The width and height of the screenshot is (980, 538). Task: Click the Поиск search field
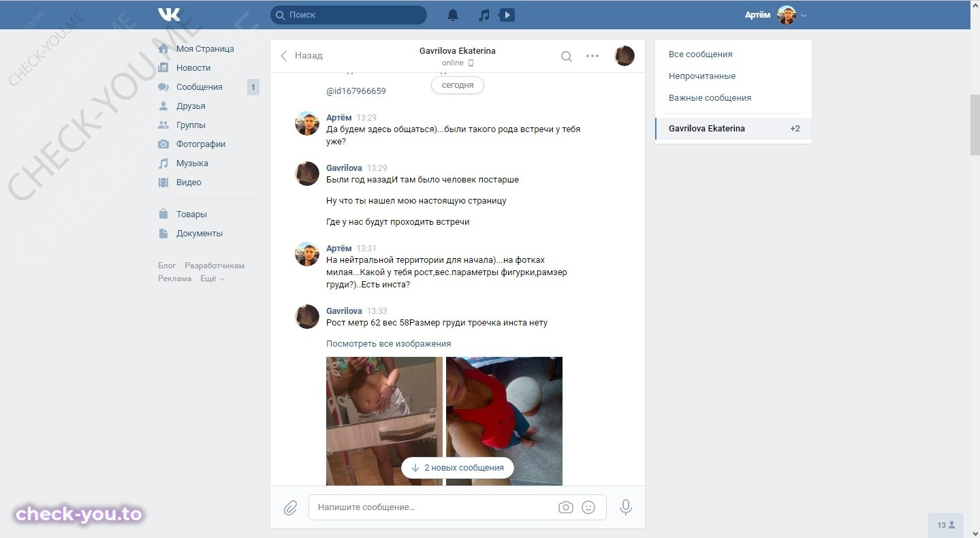[349, 15]
